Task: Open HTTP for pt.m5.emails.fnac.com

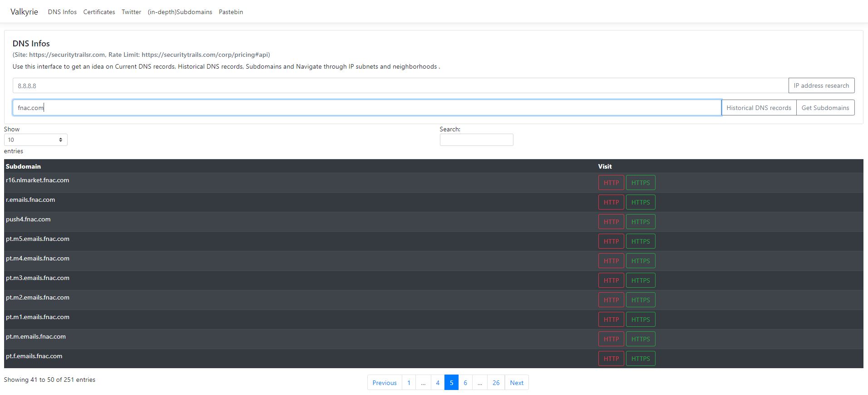Action: (611, 241)
